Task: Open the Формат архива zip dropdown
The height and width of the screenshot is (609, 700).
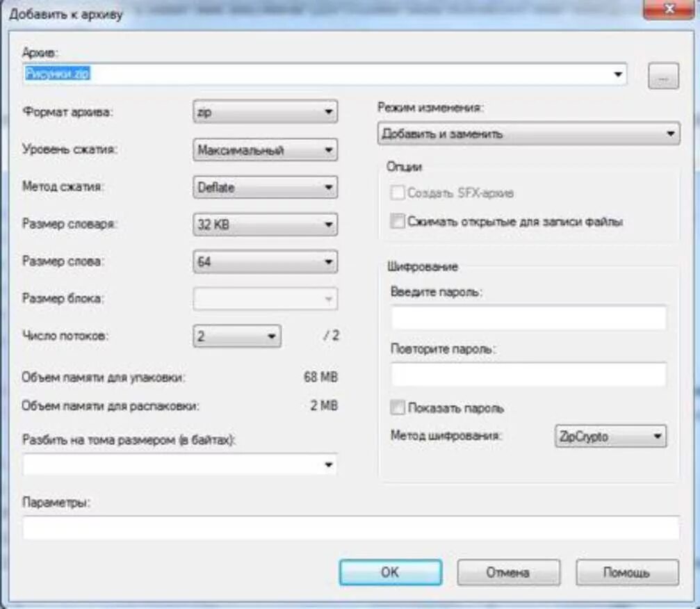Action: coord(265,112)
